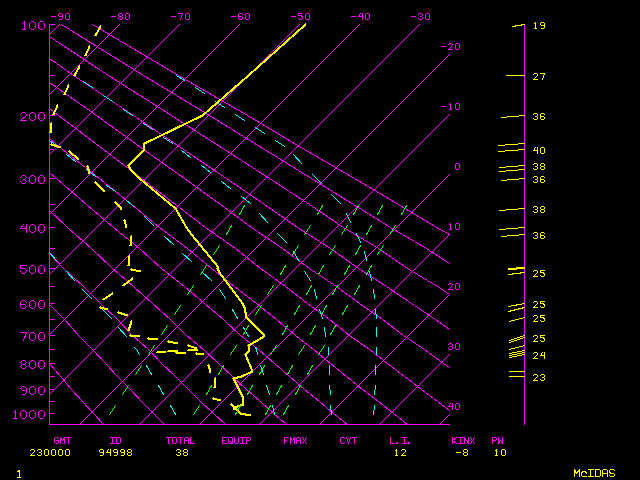Click the FMAX label
This screenshot has width=640, height=480.
295,440
